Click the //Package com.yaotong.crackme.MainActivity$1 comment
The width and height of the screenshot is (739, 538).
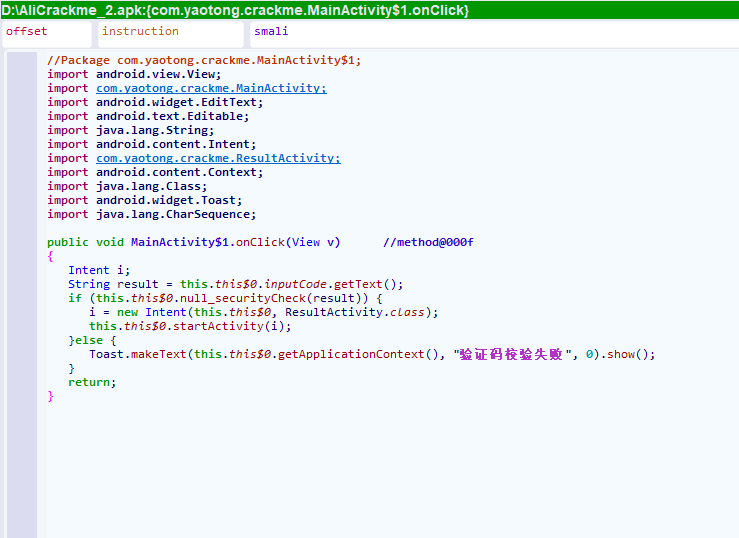click(204, 60)
